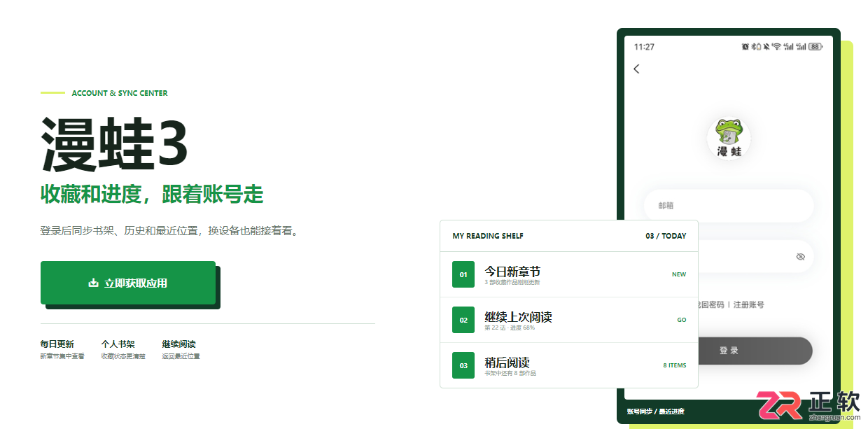Click the 立即获取应用 download button

click(128, 283)
